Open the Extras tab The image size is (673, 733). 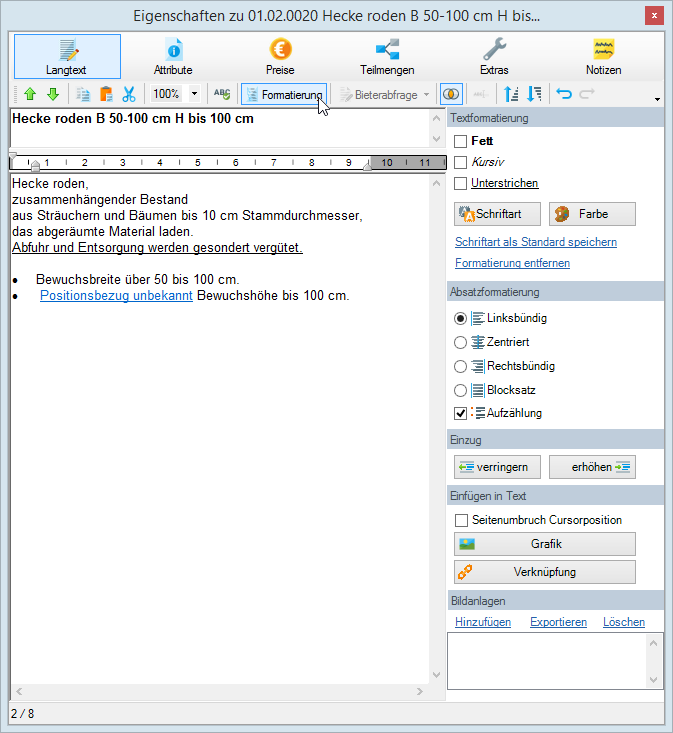click(x=494, y=57)
